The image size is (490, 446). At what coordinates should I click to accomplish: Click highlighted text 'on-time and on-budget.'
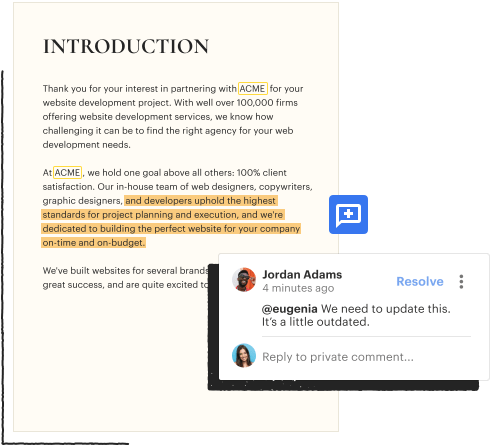tap(94, 243)
